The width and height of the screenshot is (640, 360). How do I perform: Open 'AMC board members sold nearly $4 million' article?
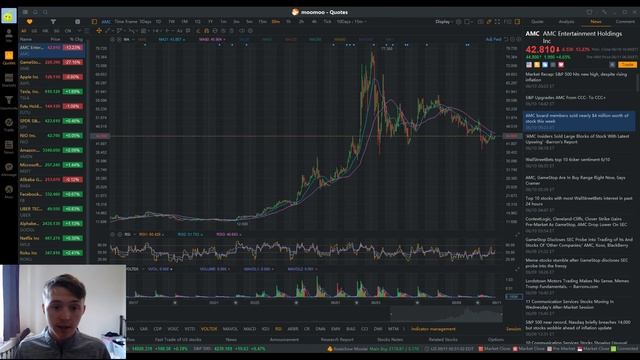coord(579,121)
